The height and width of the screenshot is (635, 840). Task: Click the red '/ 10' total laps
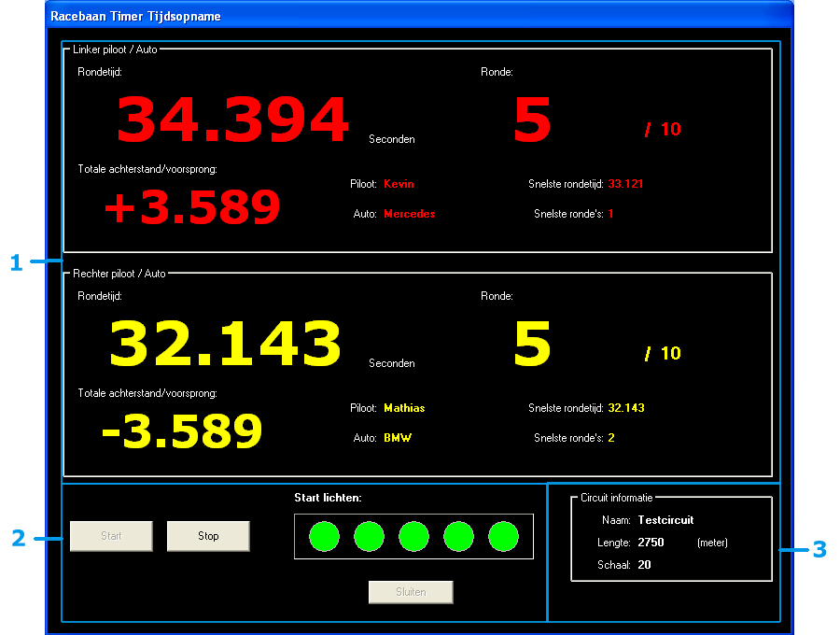[x=663, y=129]
